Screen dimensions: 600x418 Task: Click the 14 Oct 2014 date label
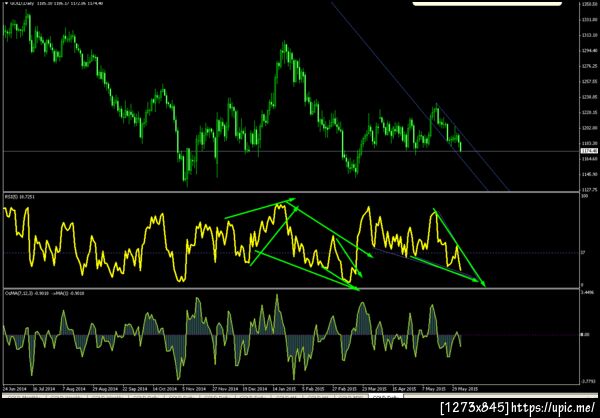point(165,389)
